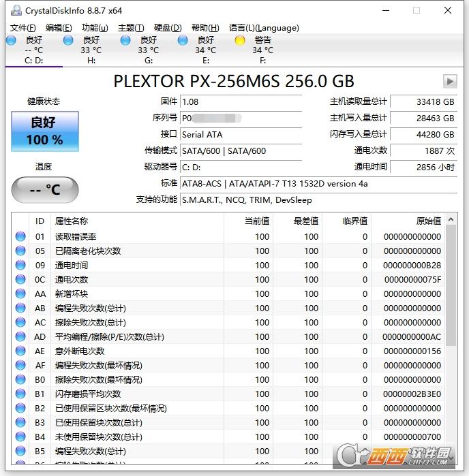Click raw value 000000000B28 in row 09
The width and height of the screenshot is (469, 476).
point(412,266)
